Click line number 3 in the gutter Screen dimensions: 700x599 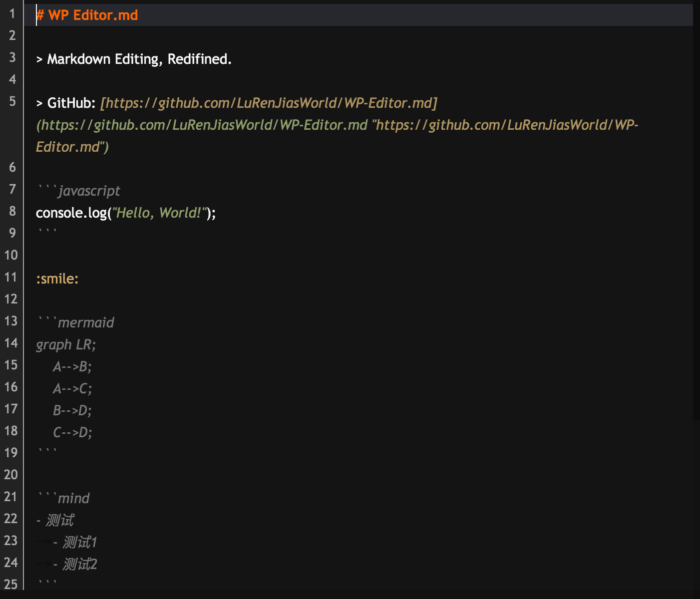12,57
